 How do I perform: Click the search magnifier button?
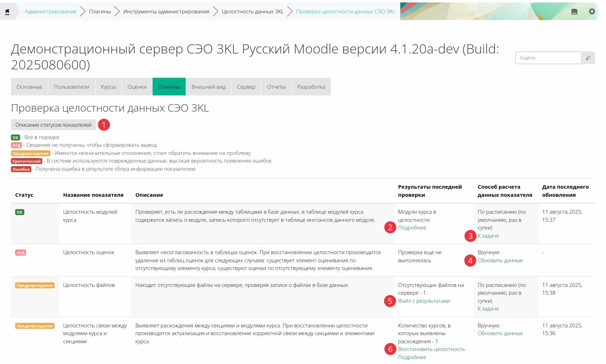[588, 58]
